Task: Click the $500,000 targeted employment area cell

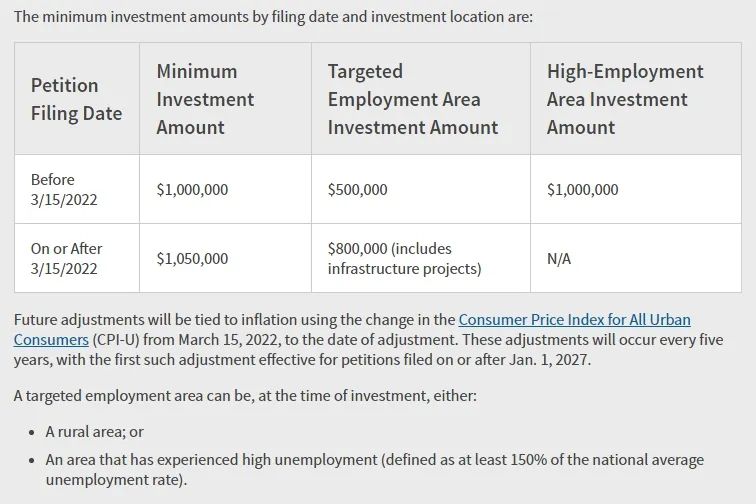Action: [421, 189]
